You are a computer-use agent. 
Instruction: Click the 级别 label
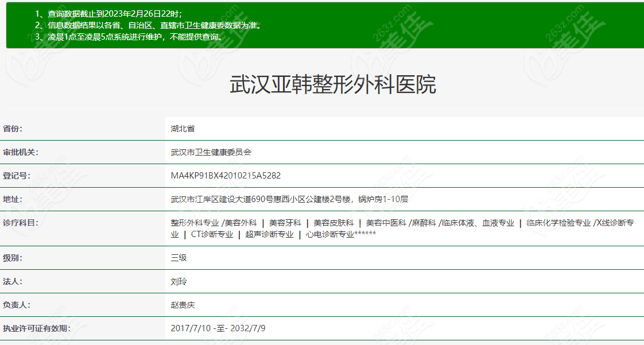(x=13, y=258)
